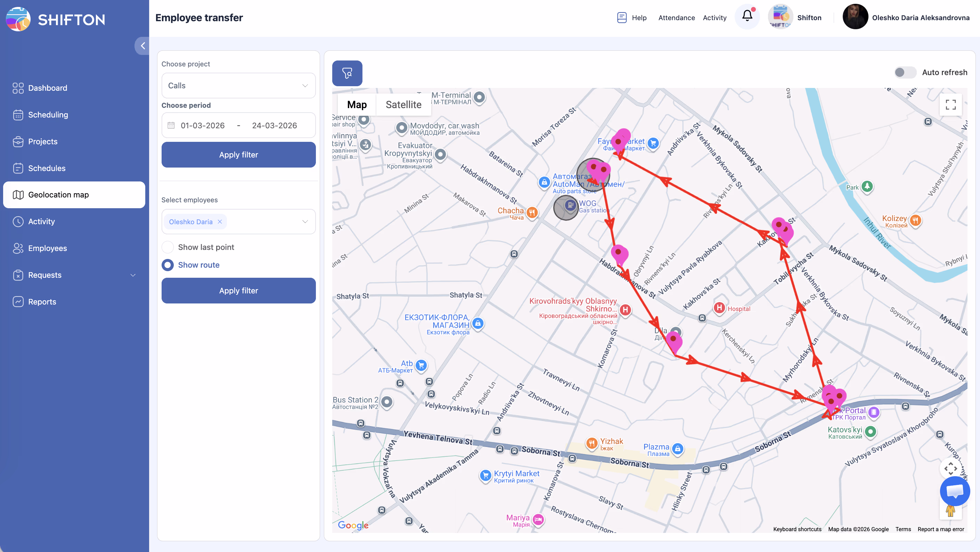Screen dimensions: 980x552
Task: Select the Show route radio button
Action: [x=168, y=265]
